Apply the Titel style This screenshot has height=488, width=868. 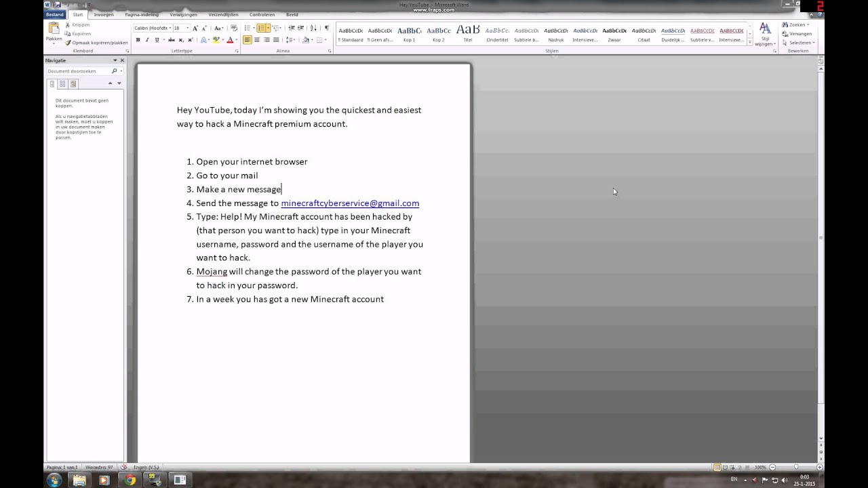tap(468, 35)
